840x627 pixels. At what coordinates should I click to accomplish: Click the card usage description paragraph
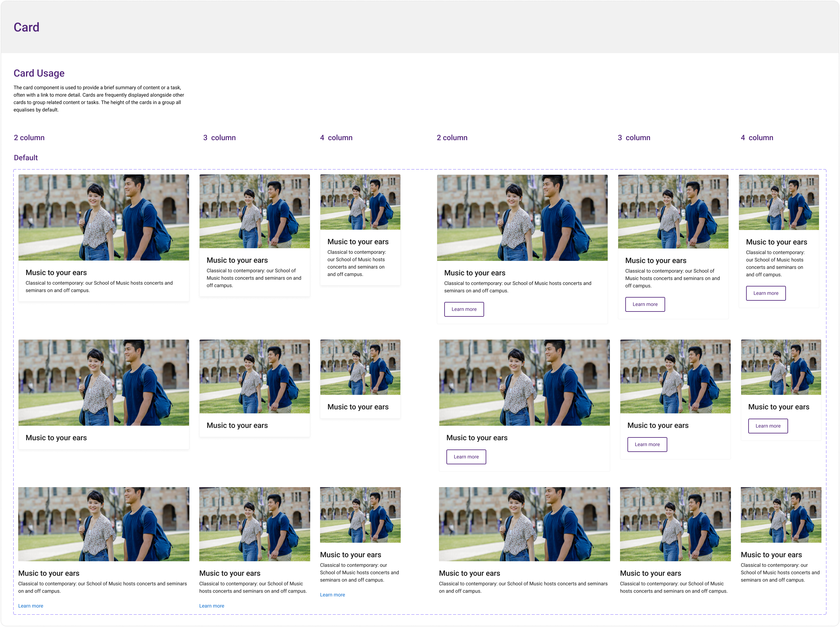(99, 99)
